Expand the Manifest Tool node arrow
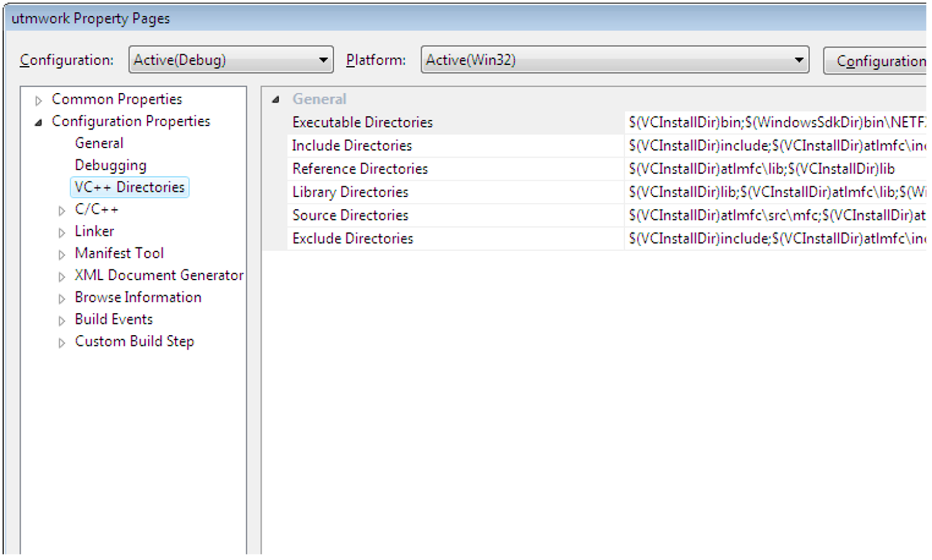The image size is (932, 560). pyautogui.click(x=62, y=254)
